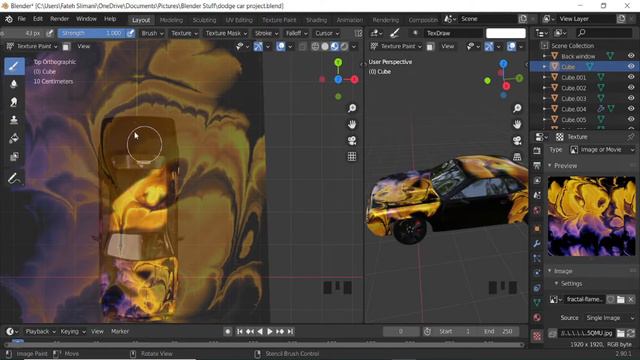The width and height of the screenshot is (640, 360).
Task: Open the Cursor dropdown
Action: click(327, 33)
